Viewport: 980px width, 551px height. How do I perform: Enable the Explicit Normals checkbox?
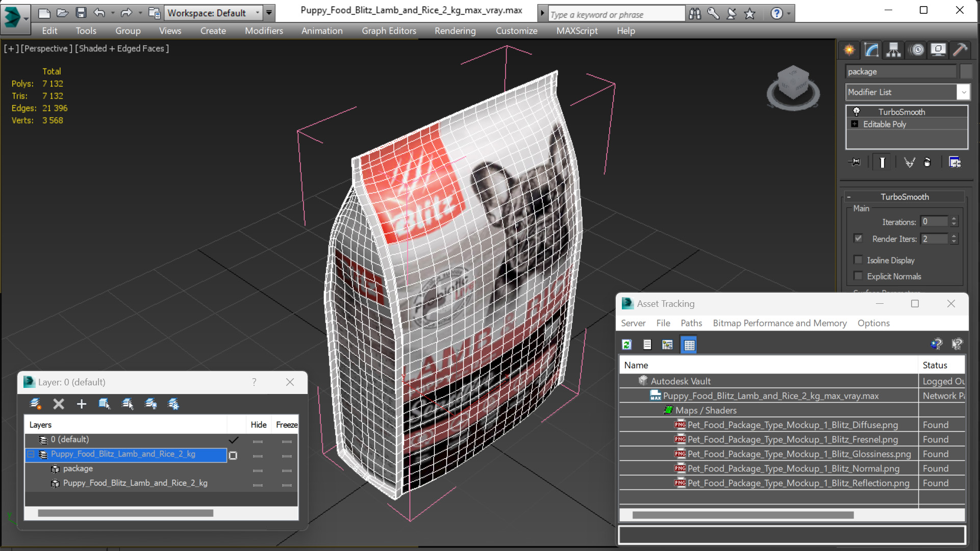[859, 276]
